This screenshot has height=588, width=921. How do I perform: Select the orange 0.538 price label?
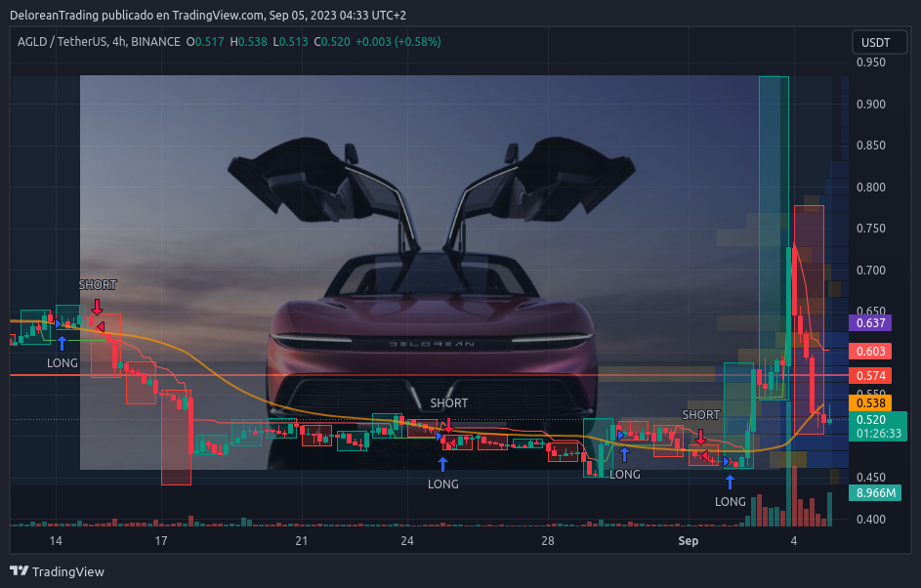870,403
